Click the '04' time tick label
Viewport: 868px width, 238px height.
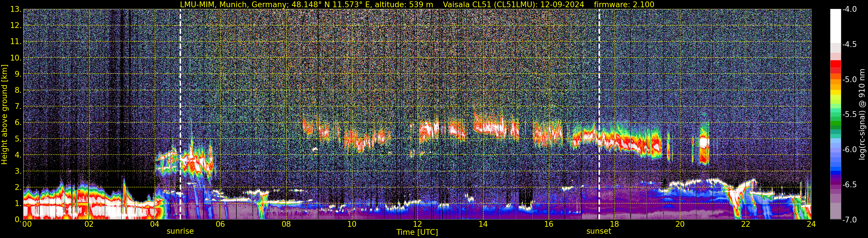[x=154, y=224]
